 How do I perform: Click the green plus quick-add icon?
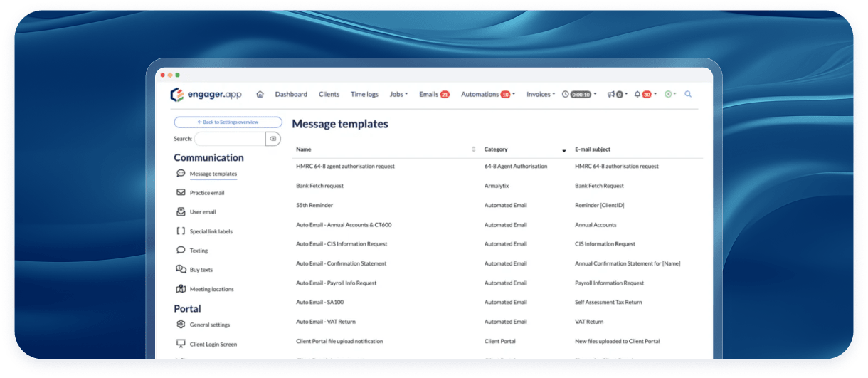click(x=668, y=94)
